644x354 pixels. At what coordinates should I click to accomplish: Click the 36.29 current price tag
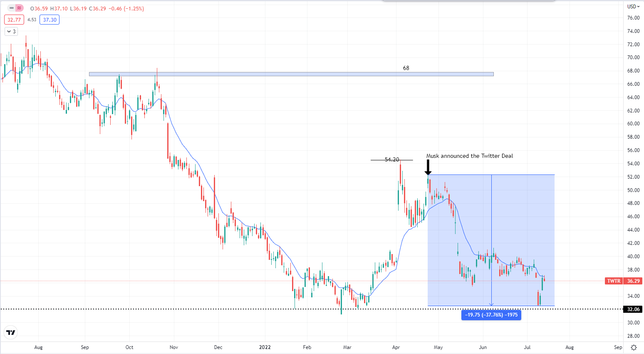634,281
